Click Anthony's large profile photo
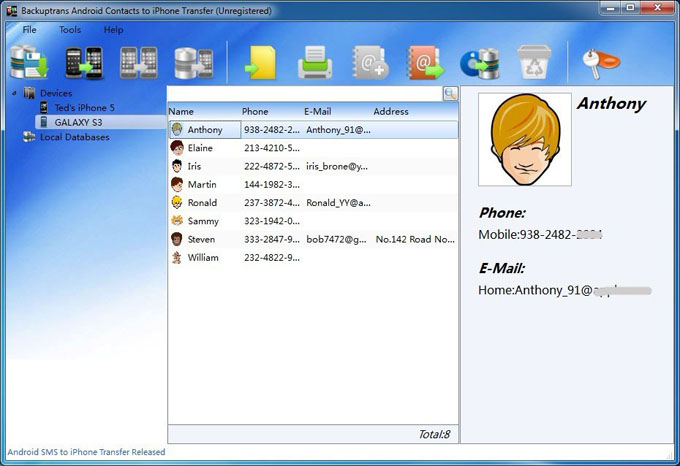Viewport: 680px width, 466px height. pyautogui.click(x=525, y=140)
